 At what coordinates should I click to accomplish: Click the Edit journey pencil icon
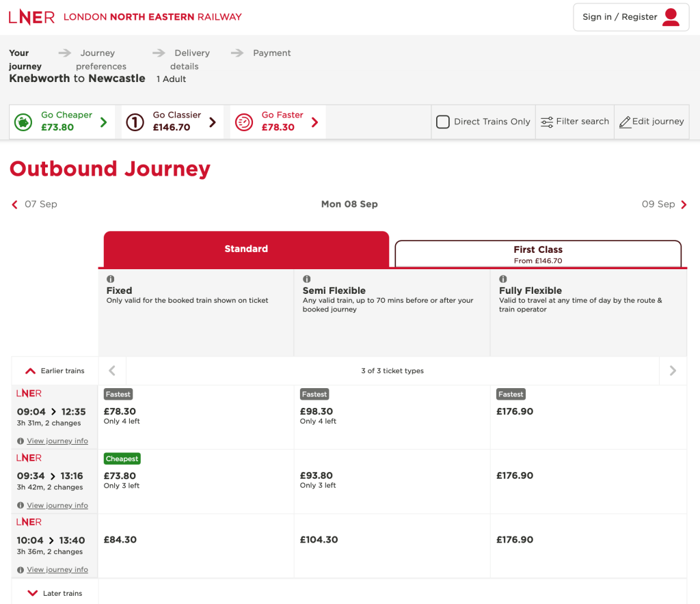625,122
